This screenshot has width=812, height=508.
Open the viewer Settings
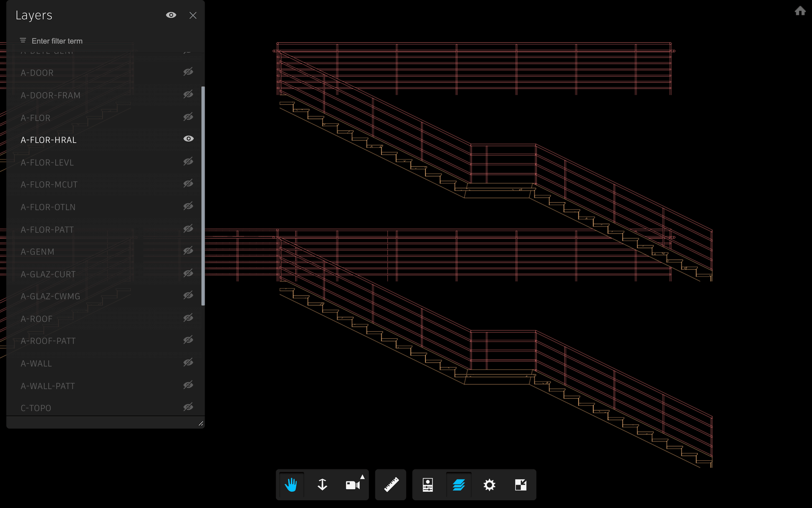(x=489, y=485)
